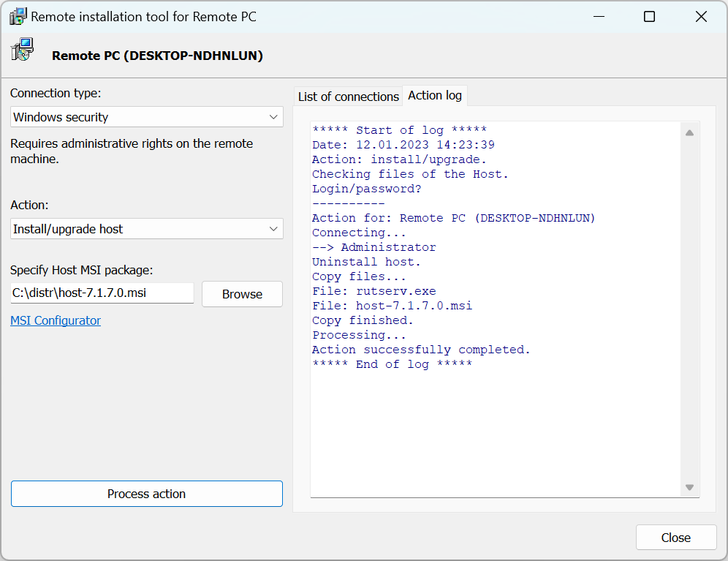Viewport: 728px width, 561px height.
Task: Expand the Install/upgrade host action dropdown
Action: pyautogui.click(x=147, y=229)
